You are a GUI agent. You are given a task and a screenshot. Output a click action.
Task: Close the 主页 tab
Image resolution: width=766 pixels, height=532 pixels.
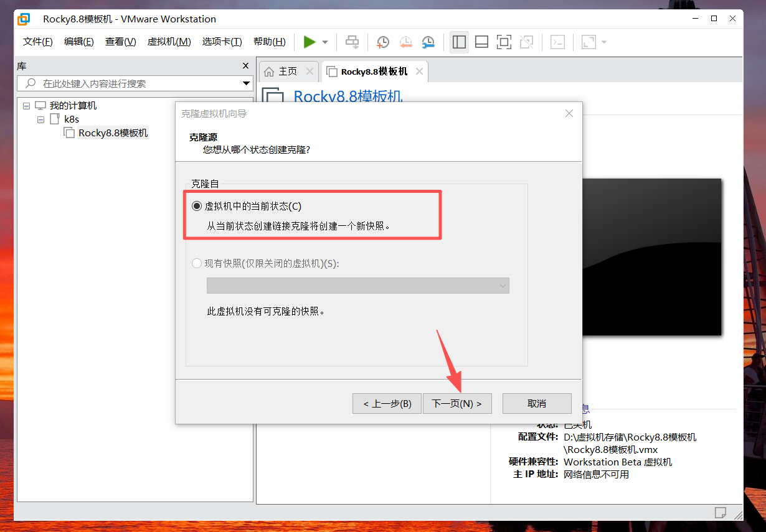point(310,72)
